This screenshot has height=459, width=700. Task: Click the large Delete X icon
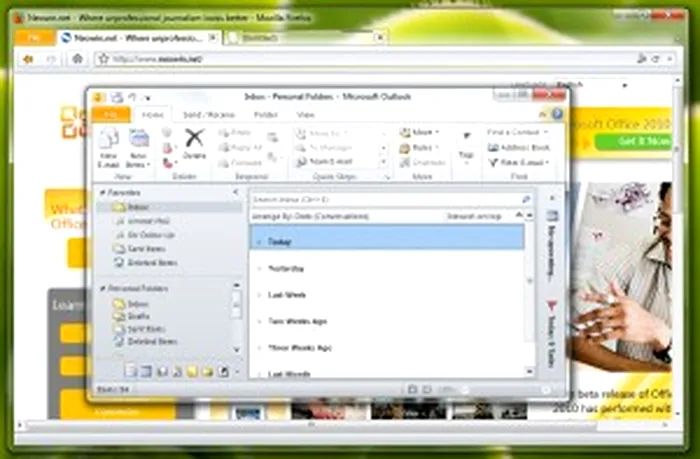click(195, 144)
